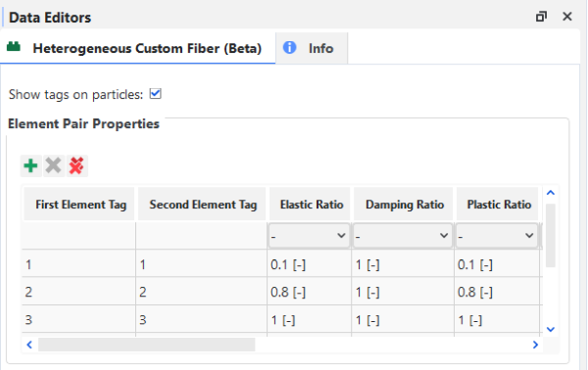Select Plastic Ratio cell 0.8 [-]
The width and height of the screenshot is (588, 370).
[x=497, y=292]
